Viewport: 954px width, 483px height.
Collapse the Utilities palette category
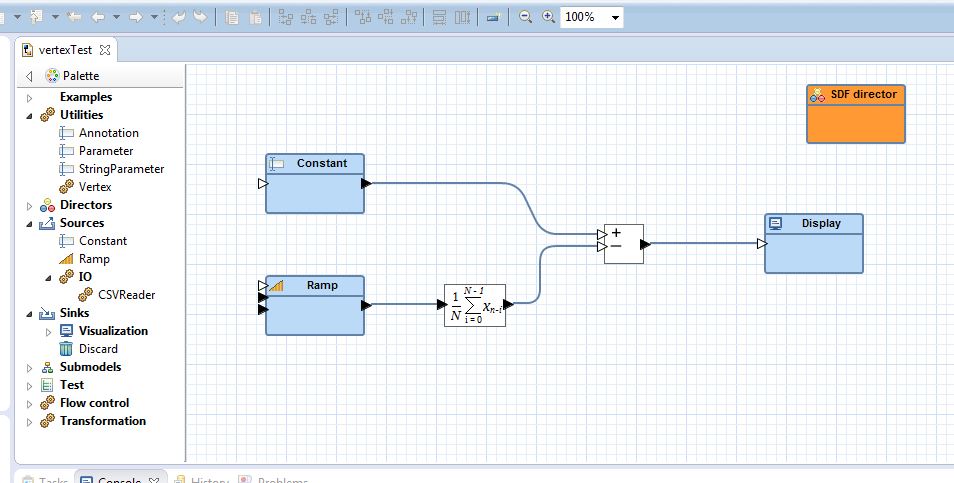pos(29,115)
